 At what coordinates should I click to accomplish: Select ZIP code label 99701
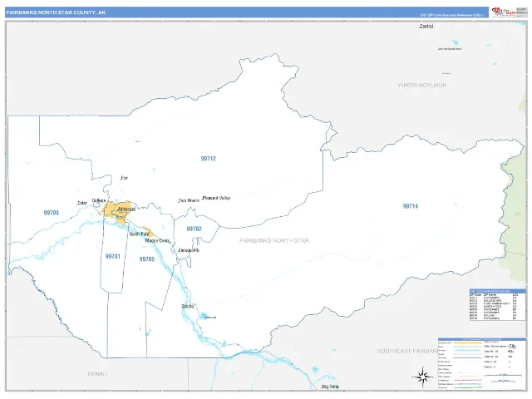[x=113, y=256]
